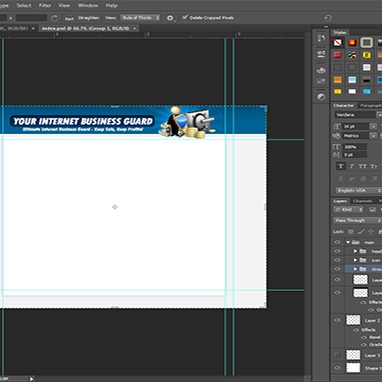
Task: Hide the selected Group via eye icon
Action: pyautogui.click(x=337, y=269)
